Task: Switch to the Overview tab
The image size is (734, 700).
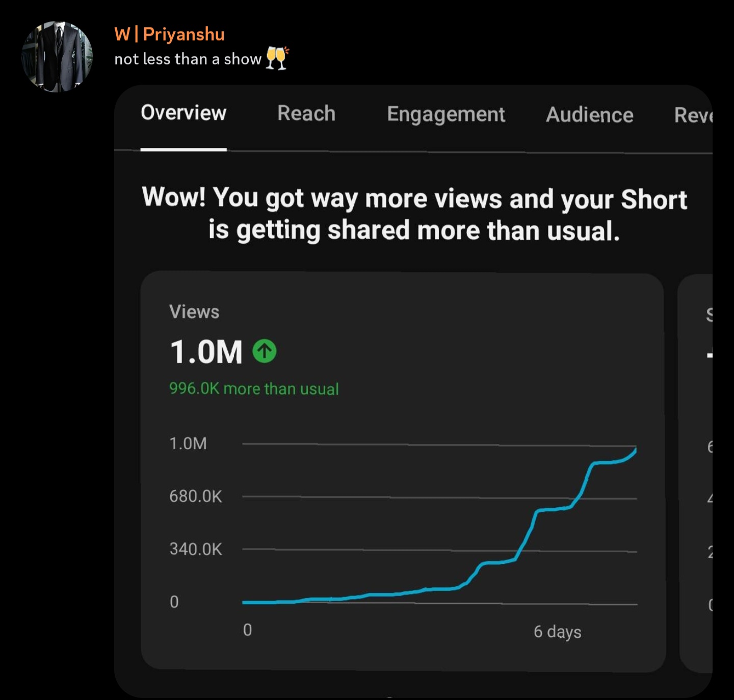Action: (x=183, y=113)
